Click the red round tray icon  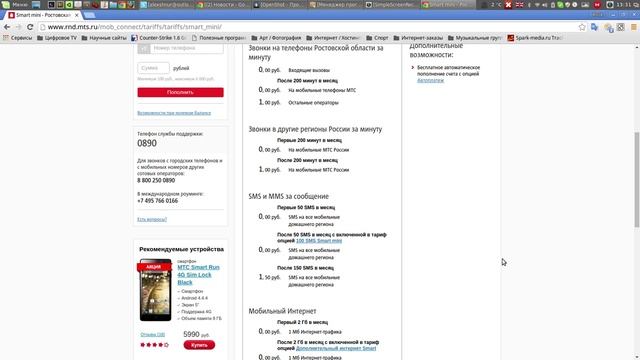pos(597,4)
